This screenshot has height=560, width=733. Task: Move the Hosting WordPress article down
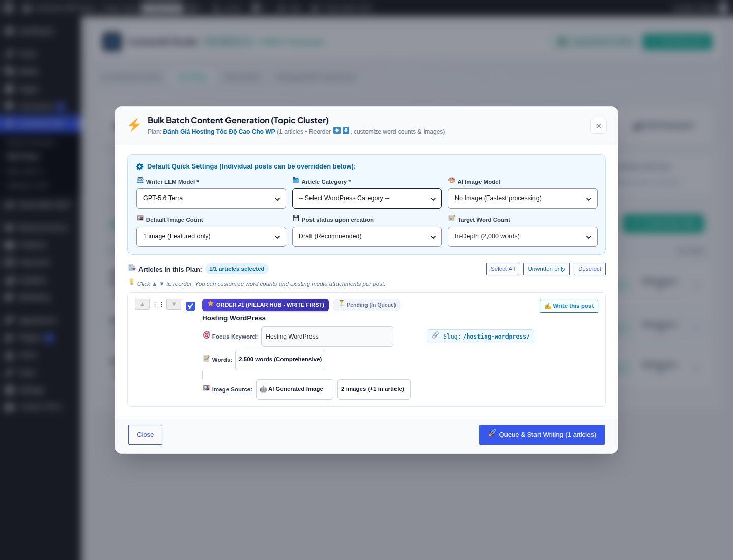pyautogui.click(x=174, y=304)
